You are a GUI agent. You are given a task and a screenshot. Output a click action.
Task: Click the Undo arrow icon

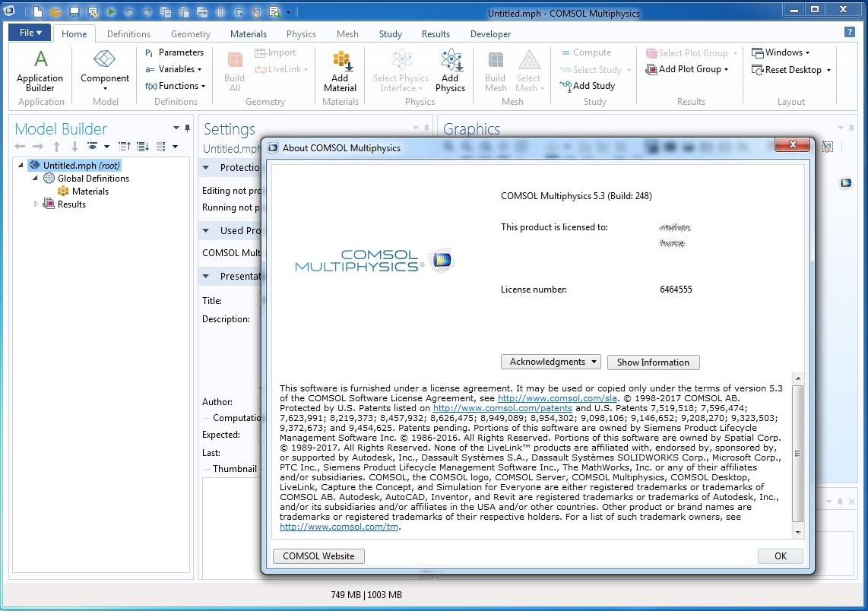pos(129,11)
